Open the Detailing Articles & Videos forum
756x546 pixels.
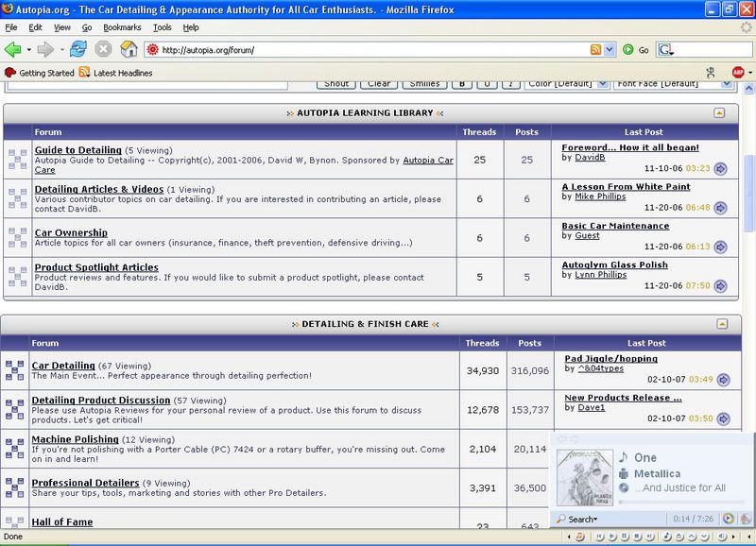99,189
